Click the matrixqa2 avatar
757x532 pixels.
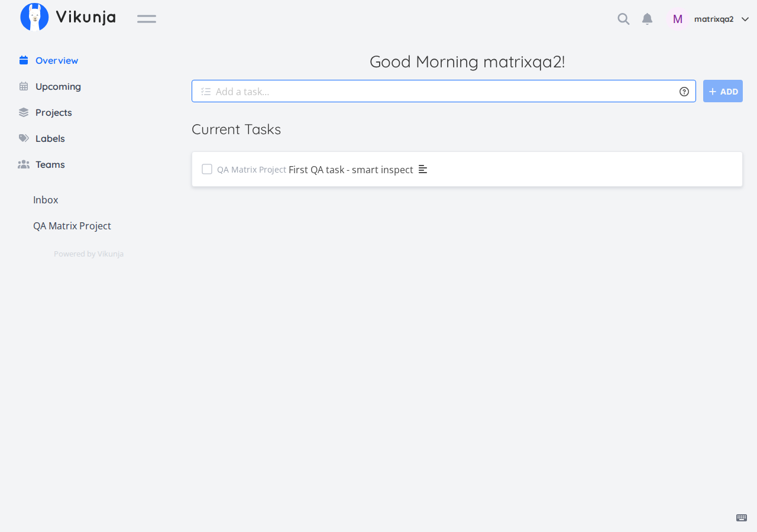tap(678, 19)
